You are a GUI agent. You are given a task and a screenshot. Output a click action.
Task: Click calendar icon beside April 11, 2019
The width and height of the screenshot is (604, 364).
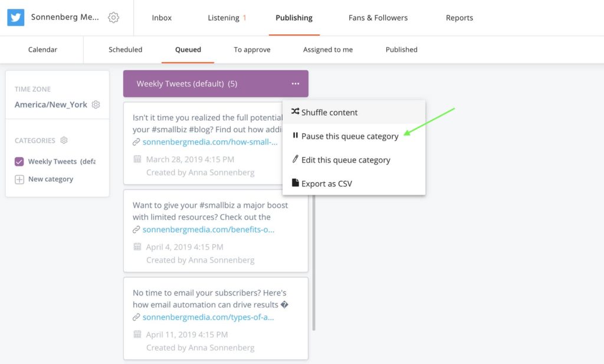(x=137, y=335)
